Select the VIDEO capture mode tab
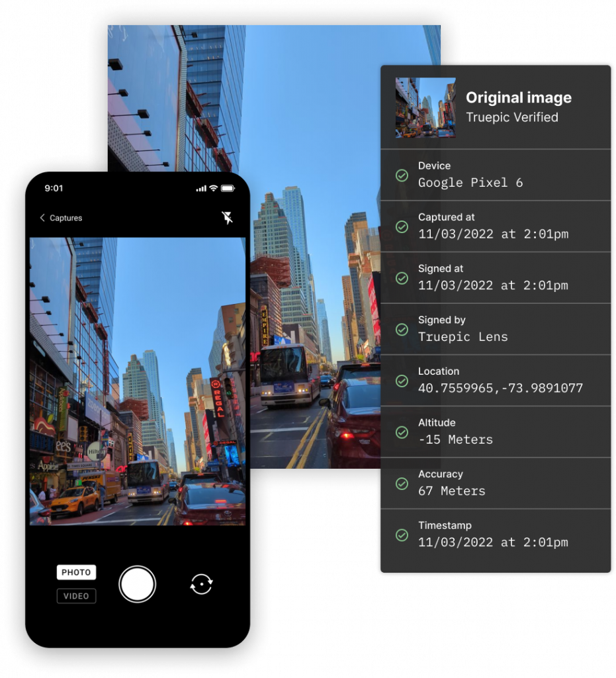616x678 pixels. 76,596
